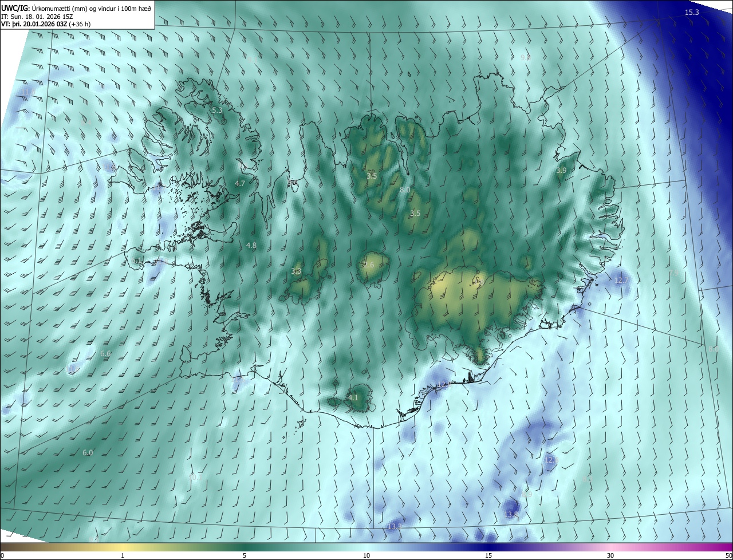Click the map title 'UWC/IG: Úrkomumætti (mm) og vindur'
This screenshot has height=560, width=733.
click(76, 7)
